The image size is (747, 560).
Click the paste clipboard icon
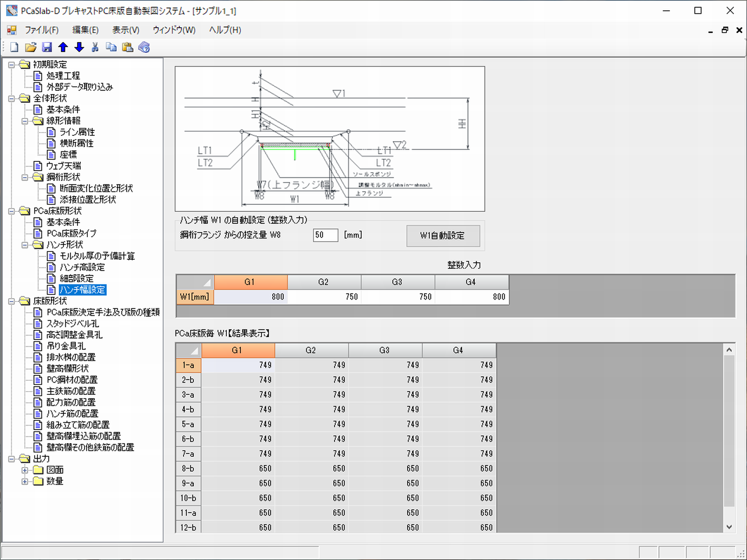pyautogui.click(x=127, y=47)
